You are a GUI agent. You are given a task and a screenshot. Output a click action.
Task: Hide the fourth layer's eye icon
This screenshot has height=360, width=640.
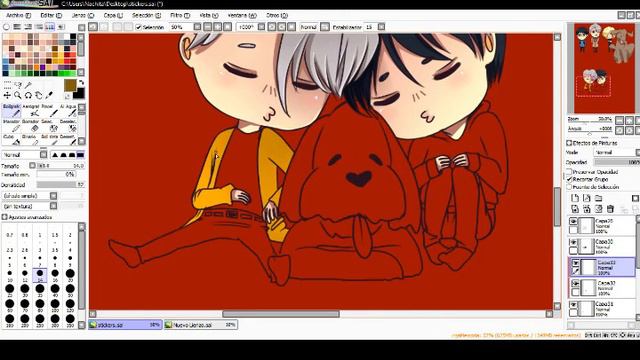coord(575,284)
